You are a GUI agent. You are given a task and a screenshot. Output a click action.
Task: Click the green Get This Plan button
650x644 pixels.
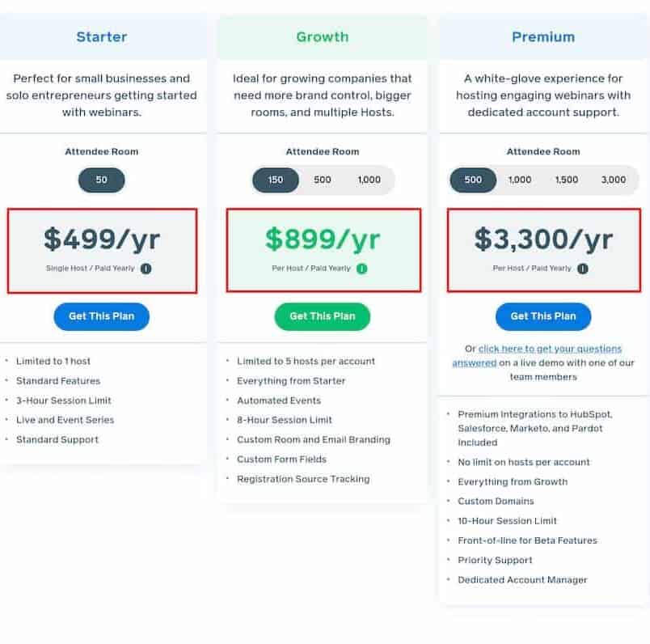click(323, 316)
